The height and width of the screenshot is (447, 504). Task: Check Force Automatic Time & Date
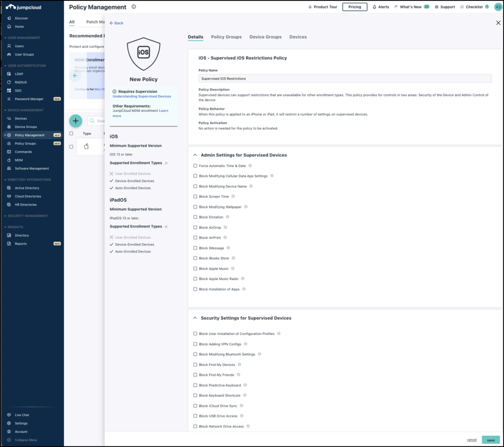coord(195,165)
